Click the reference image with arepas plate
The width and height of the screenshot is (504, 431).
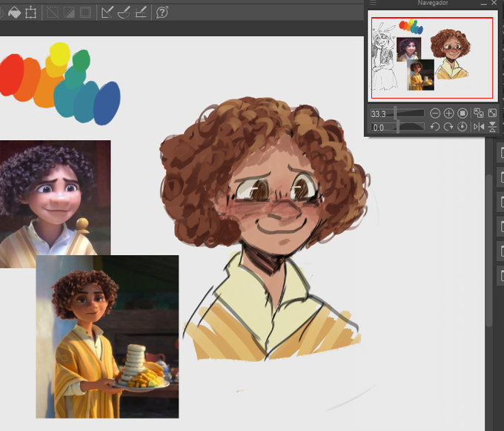point(107,337)
